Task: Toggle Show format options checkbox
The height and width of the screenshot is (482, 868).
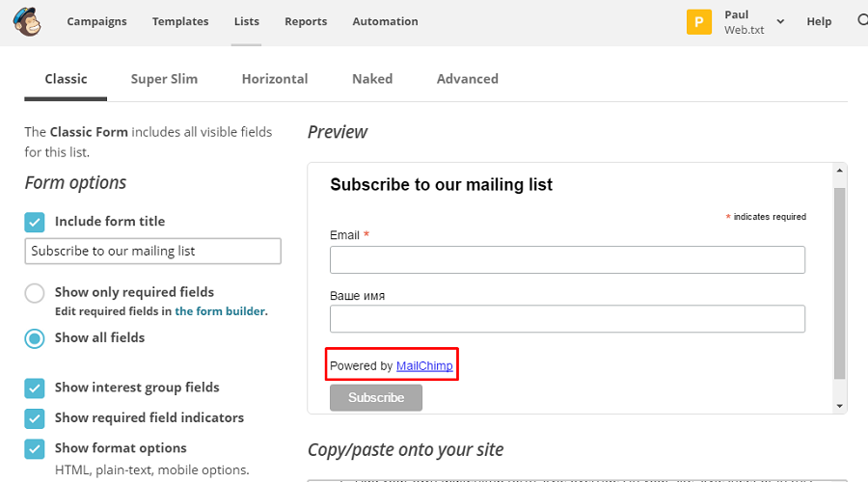Action: coord(35,449)
